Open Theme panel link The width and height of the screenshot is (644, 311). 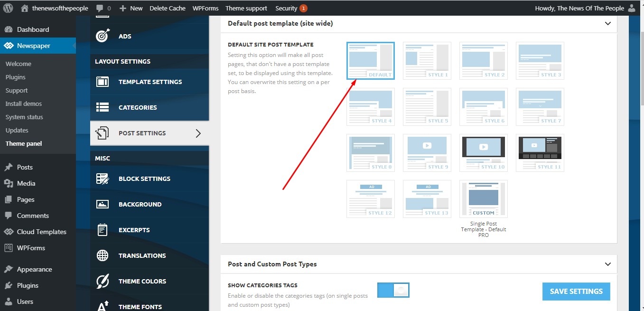point(24,143)
